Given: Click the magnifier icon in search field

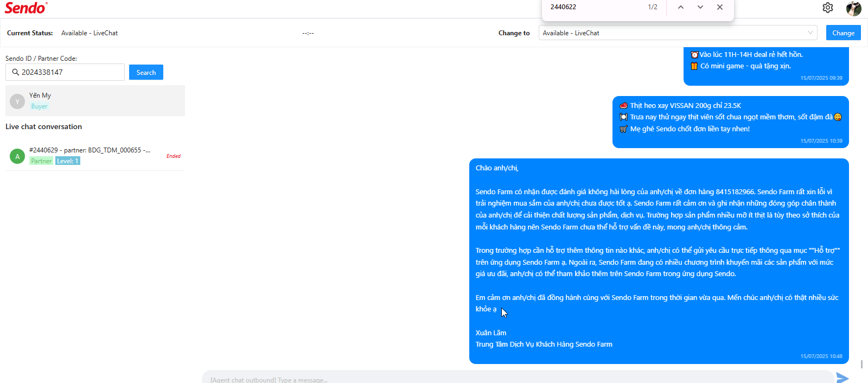Looking at the screenshot, I should [x=15, y=72].
